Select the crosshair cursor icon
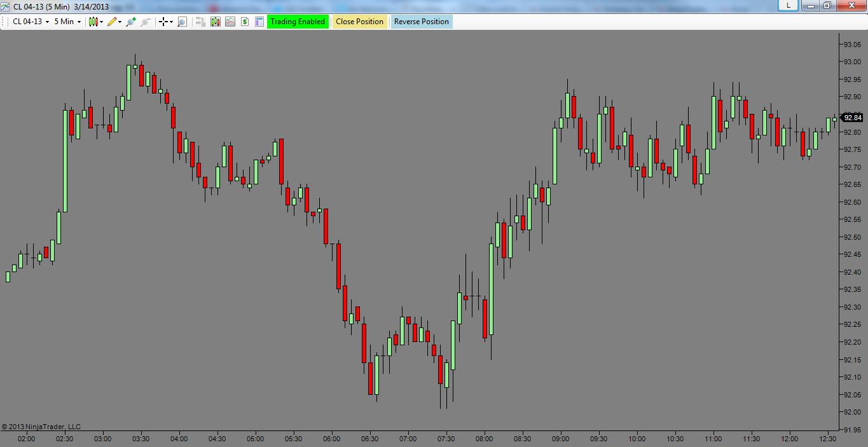This screenshot has height=447, width=868. pos(163,22)
